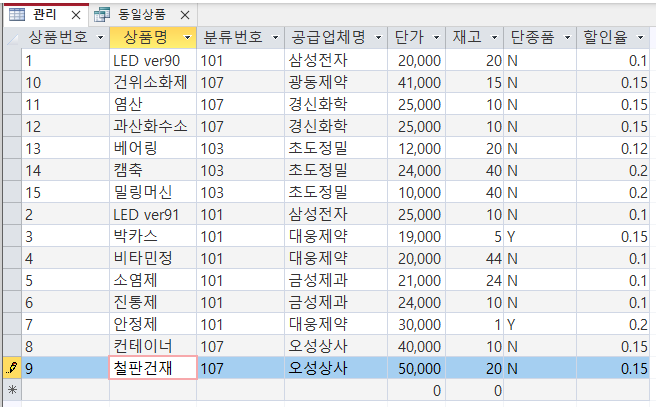
Task: Open the 단종품 column filter dropdown
Action: click(x=567, y=38)
